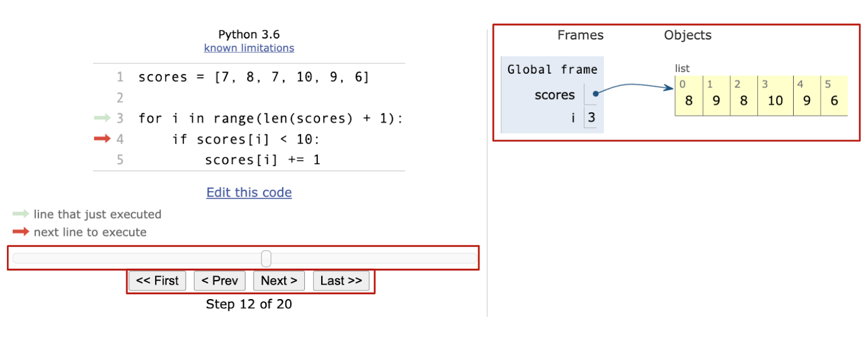Click the 'Edit this code' link
This screenshot has width=868, height=337.
(249, 192)
